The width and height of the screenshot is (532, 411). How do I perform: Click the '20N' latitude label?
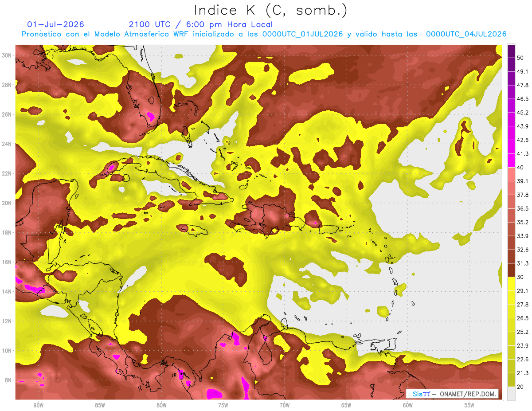click(7, 203)
